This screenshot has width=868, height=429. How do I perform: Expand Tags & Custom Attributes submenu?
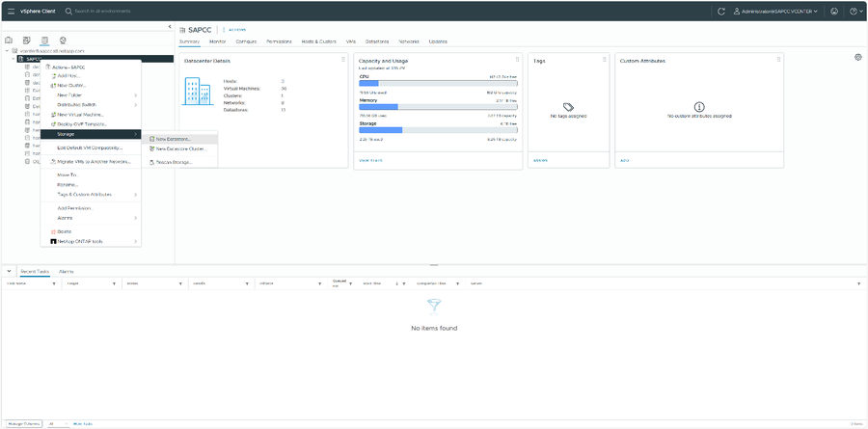91,195
